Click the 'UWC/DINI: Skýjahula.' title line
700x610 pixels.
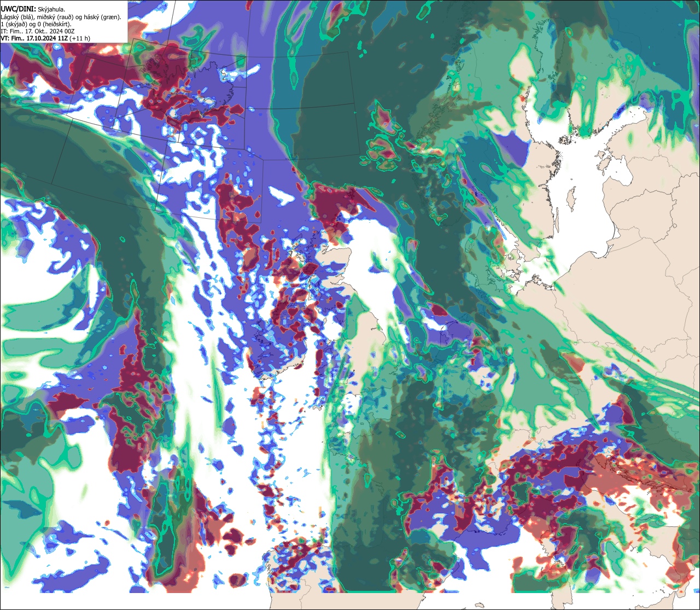click(33, 9)
